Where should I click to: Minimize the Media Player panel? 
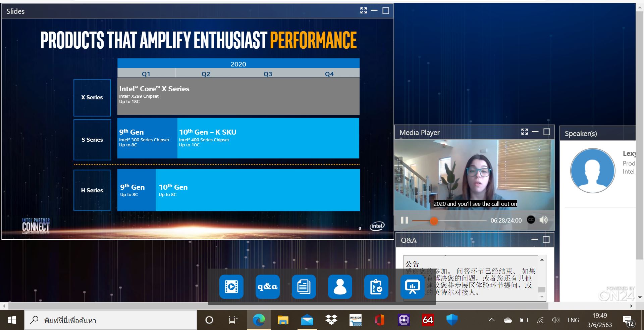pyautogui.click(x=535, y=132)
